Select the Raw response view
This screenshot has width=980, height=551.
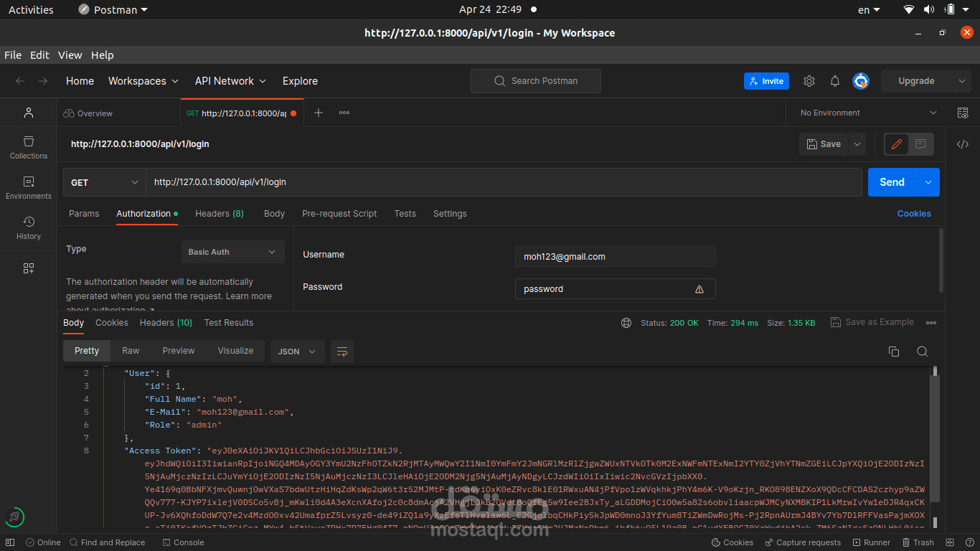pos(131,351)
